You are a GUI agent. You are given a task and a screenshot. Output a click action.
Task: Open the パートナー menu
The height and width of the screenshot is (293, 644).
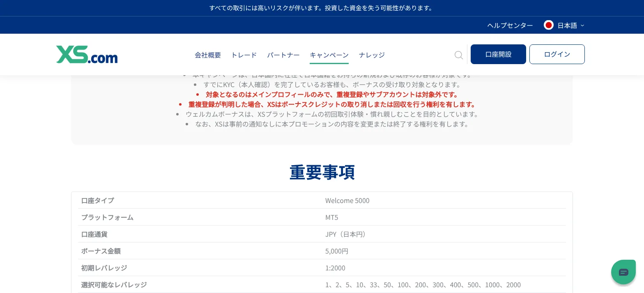(283, 55)
